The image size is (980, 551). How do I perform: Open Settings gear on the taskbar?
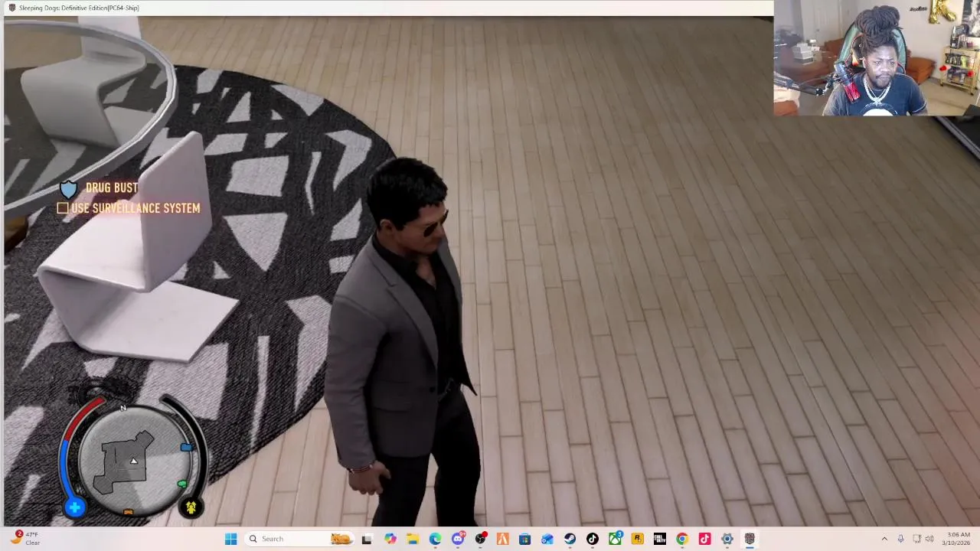[x=727, y=539]
